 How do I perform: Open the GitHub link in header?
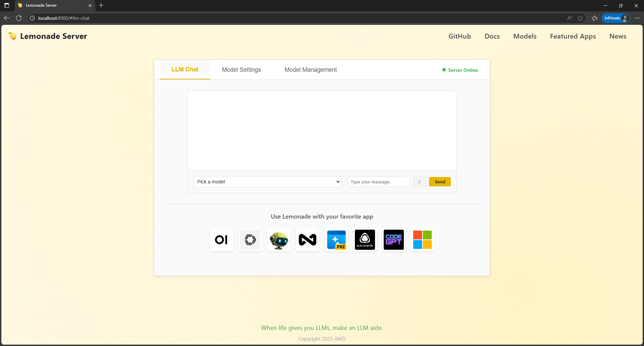tap(460, 36)
